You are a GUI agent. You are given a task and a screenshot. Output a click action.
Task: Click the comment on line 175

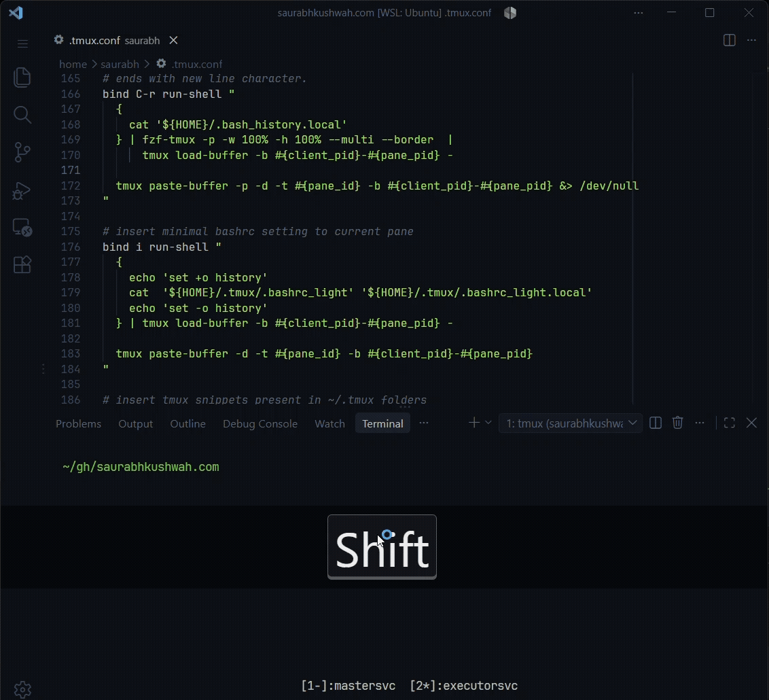pos(258,232)
